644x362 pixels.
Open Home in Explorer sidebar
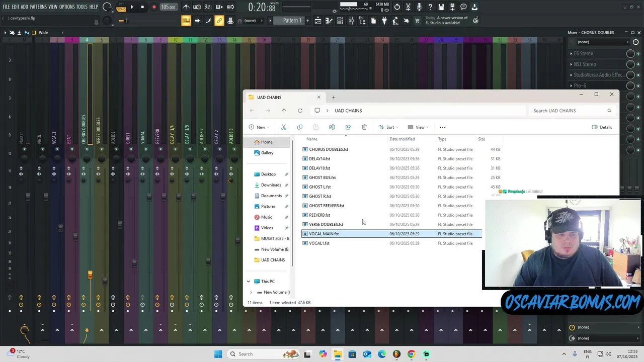[x=267, y=142]
